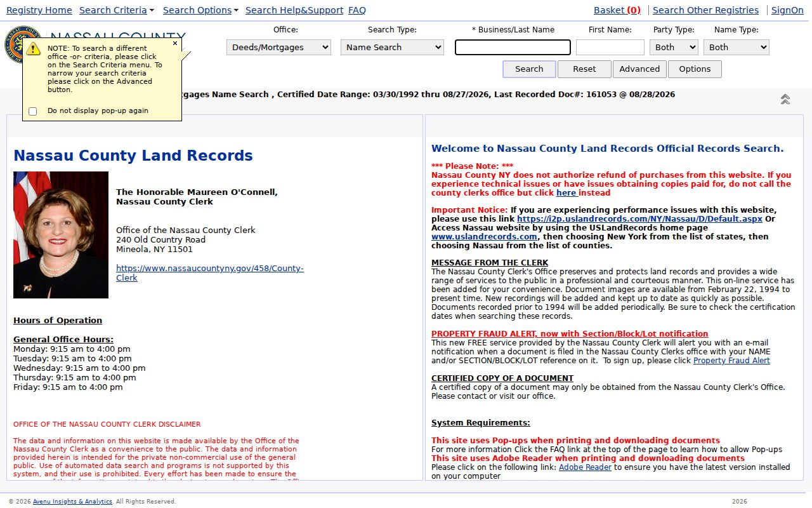Click the warning icon in the note pop-up
Screen dimensions: 812x508
point(34,49)
